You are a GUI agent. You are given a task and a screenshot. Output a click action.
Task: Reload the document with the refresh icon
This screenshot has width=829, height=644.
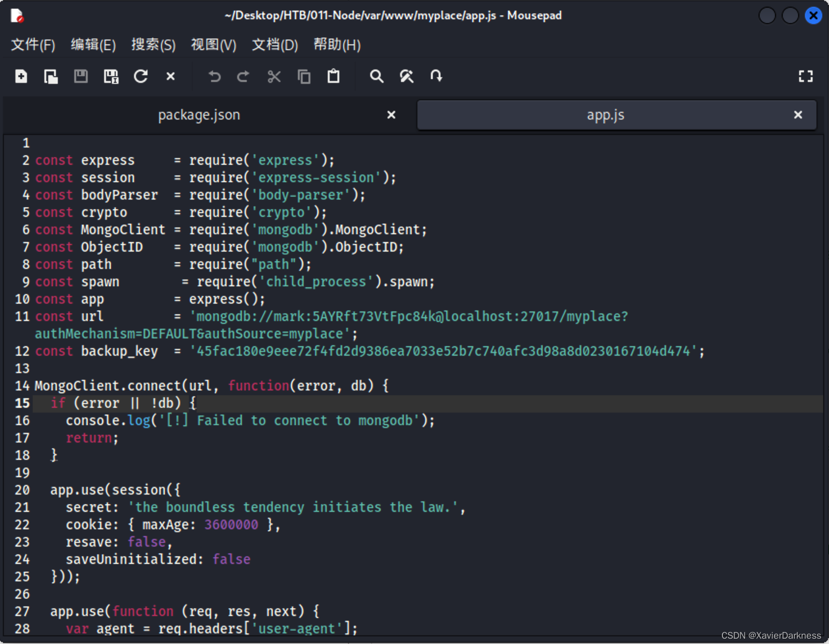point(141,76)
